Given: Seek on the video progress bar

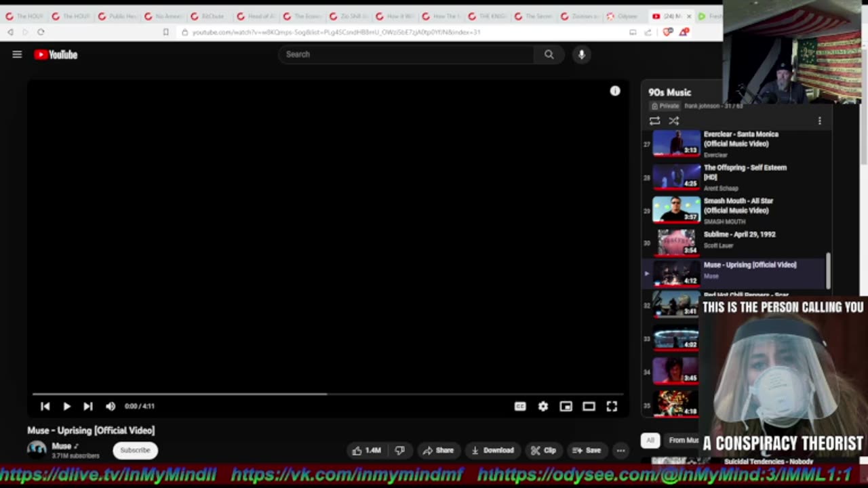Looking at the screenshot, I should [x=328, y=393].
